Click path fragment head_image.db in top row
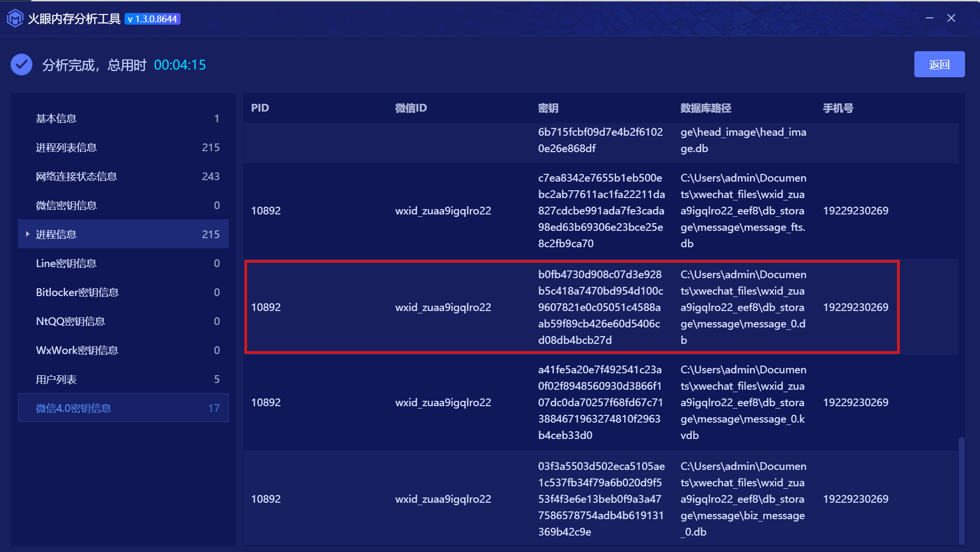Viewport: 980px width, 552px height. 743,140
